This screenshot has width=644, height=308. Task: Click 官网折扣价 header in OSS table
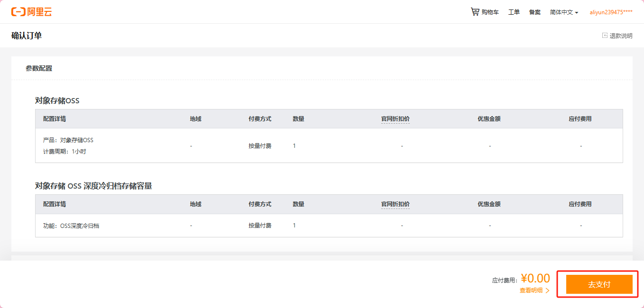(x=396, y=119)
